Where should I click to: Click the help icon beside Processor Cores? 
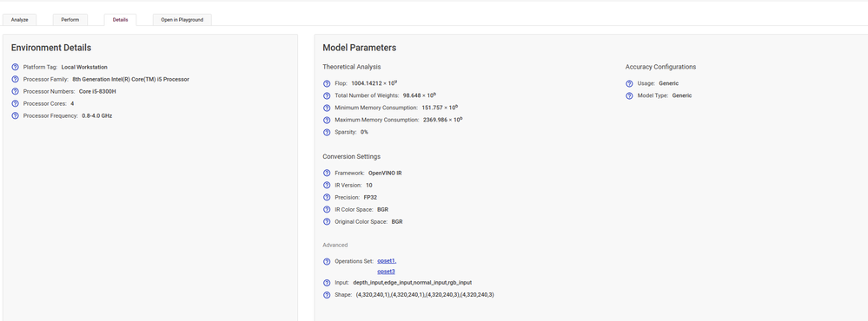coord(15,103)
